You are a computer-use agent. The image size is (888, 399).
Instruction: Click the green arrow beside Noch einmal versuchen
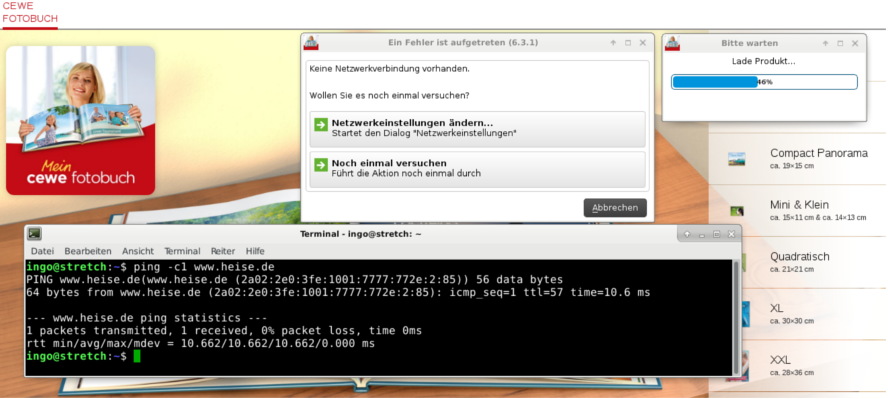(x=321, y=164)
